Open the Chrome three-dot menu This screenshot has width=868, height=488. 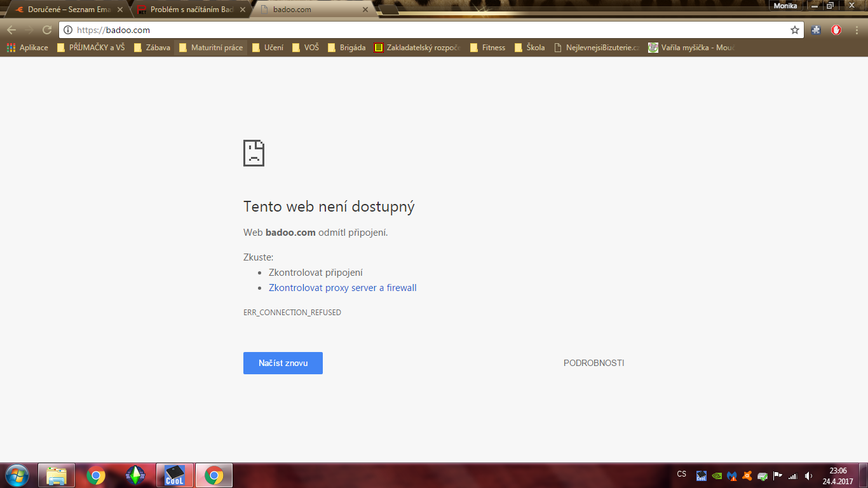[x=857, y=30]
